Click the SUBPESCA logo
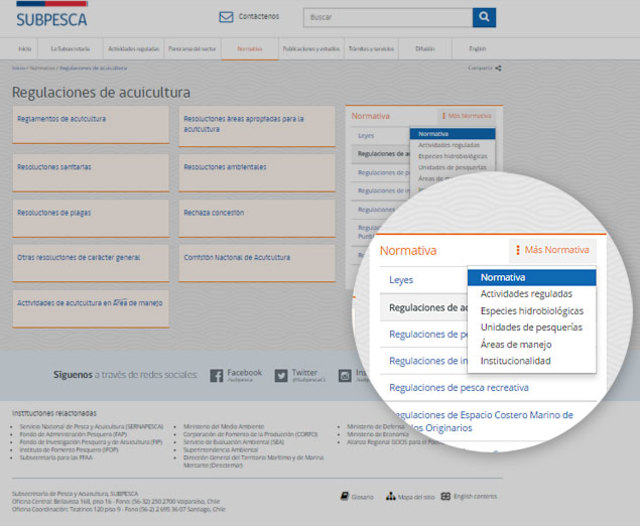Screen dimensions: 640x526 coord(51,15)
